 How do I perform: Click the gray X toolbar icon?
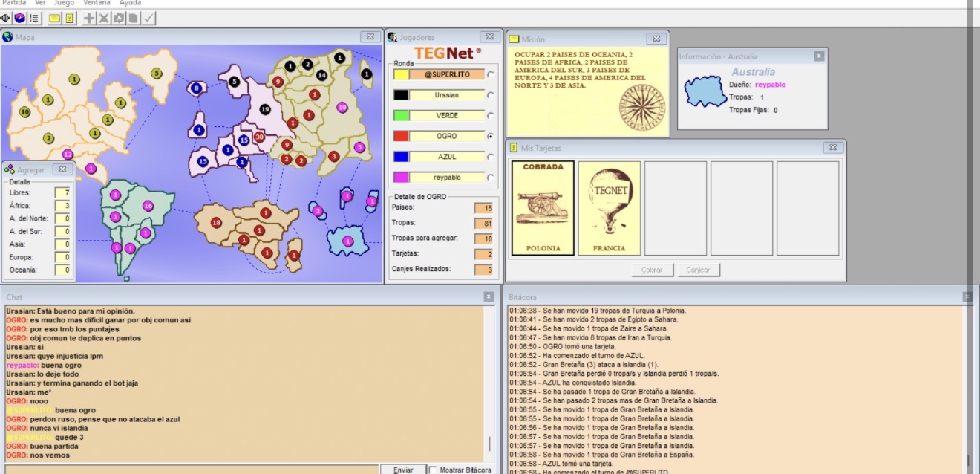tap(104, 18)
